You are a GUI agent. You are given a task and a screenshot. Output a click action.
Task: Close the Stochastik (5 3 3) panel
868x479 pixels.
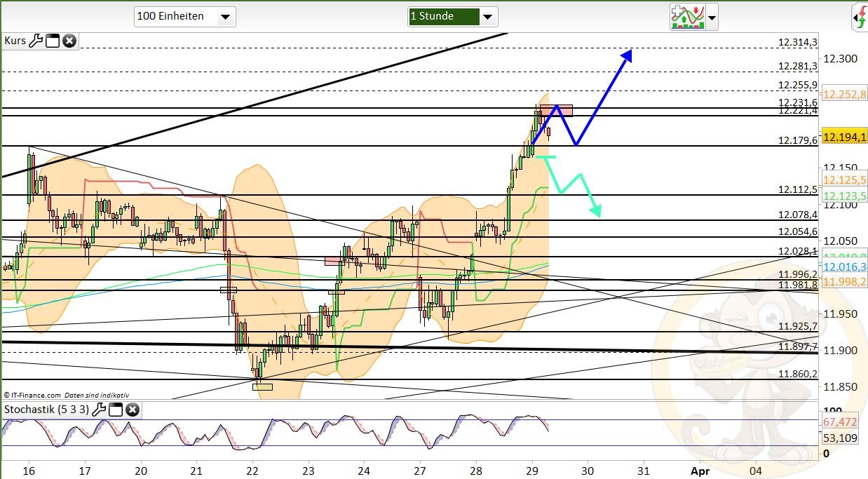point(132,409)
